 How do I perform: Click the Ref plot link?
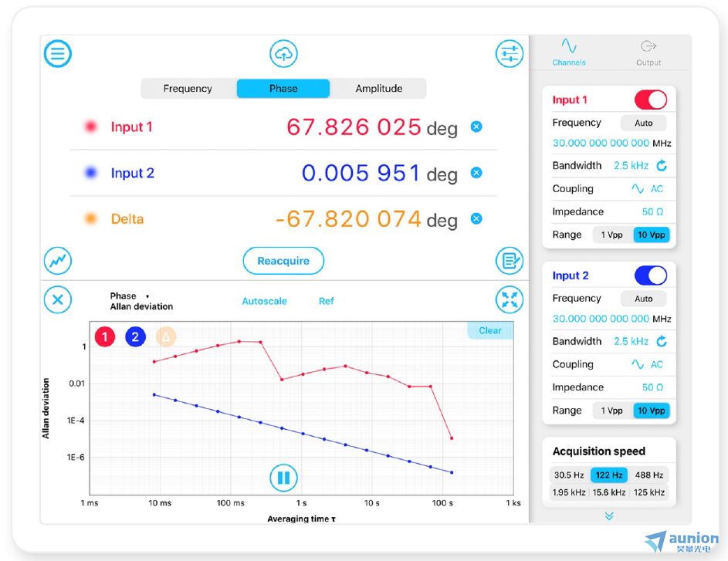327,301
